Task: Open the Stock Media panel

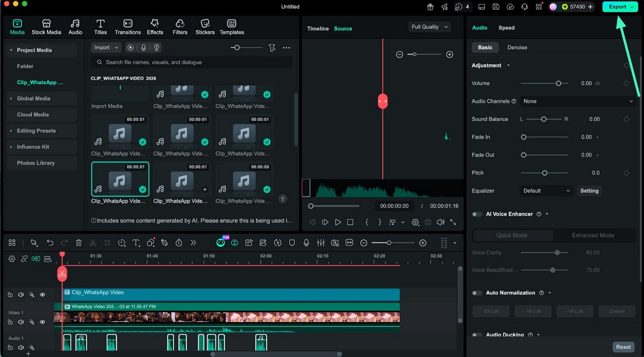Action: pyautogui.click(x=46, y=27)
